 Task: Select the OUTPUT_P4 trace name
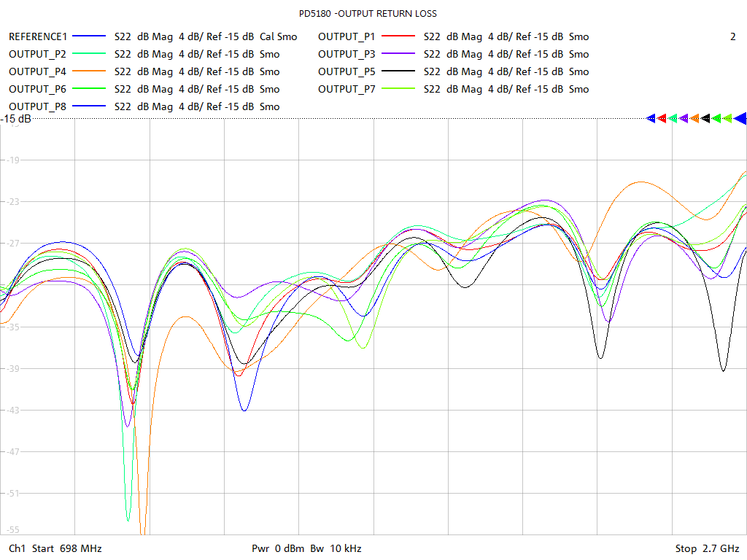point(37,72)
